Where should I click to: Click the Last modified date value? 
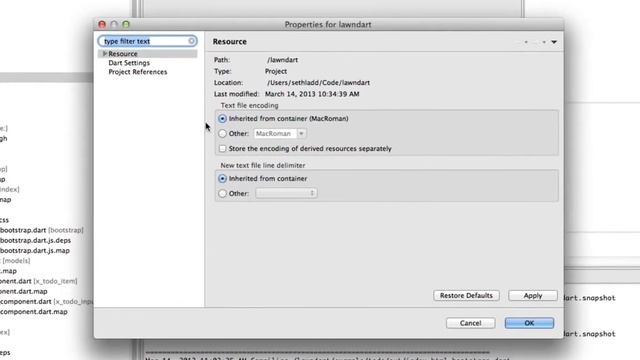coord(312,94)
